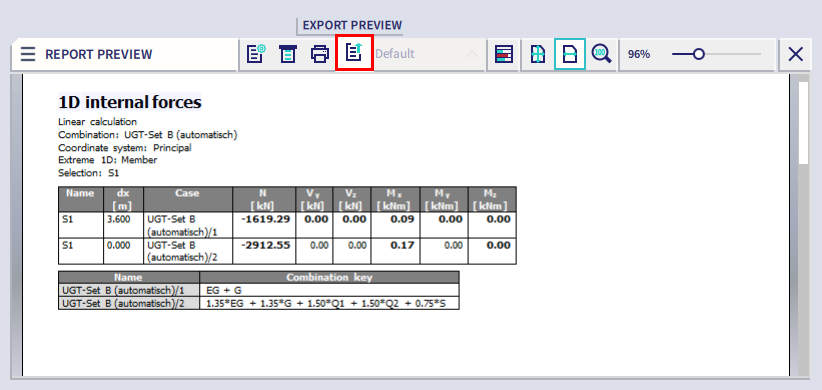The image size is (822, 390).
Task: Open the Report Preview hamburger menu
Action: pos(28,54)
